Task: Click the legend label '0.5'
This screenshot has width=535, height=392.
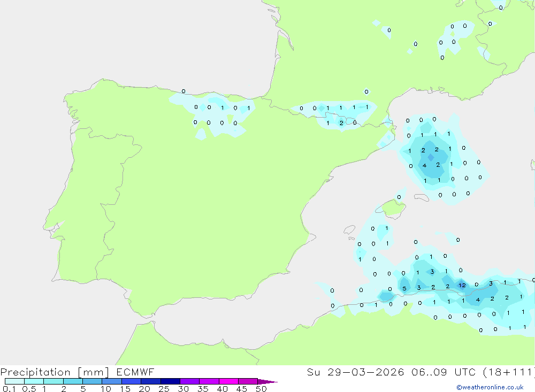Action: 29,389
